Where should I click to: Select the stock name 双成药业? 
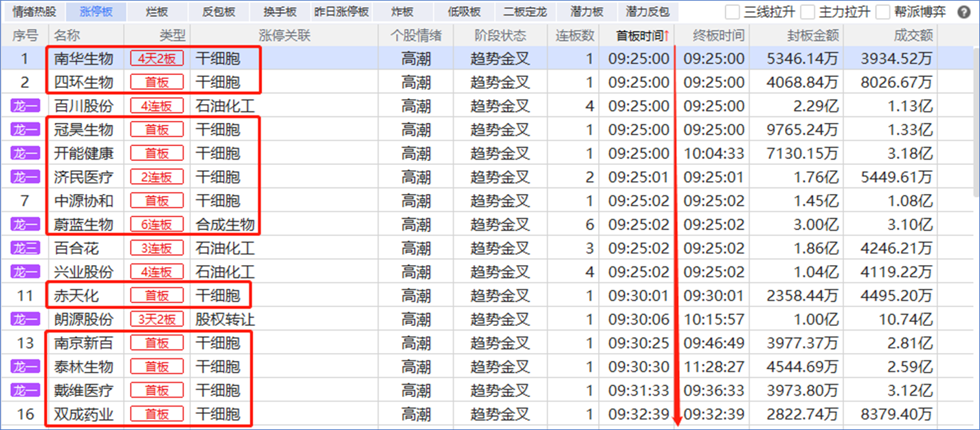(84, 414)
